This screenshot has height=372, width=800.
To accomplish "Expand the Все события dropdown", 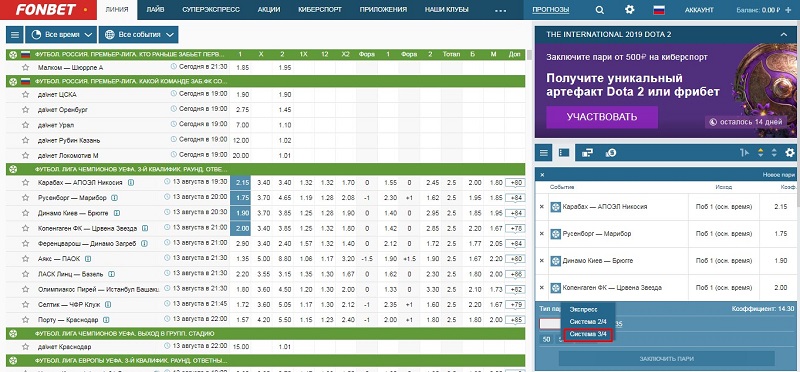I will pyautogui.click(x=139, y=35).
